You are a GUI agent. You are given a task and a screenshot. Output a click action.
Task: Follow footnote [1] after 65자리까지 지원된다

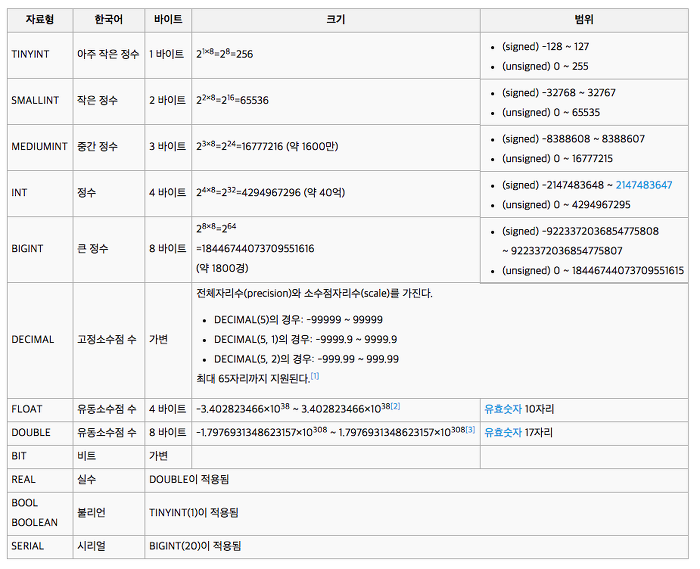pyautogui.click(x=315, y=376)
